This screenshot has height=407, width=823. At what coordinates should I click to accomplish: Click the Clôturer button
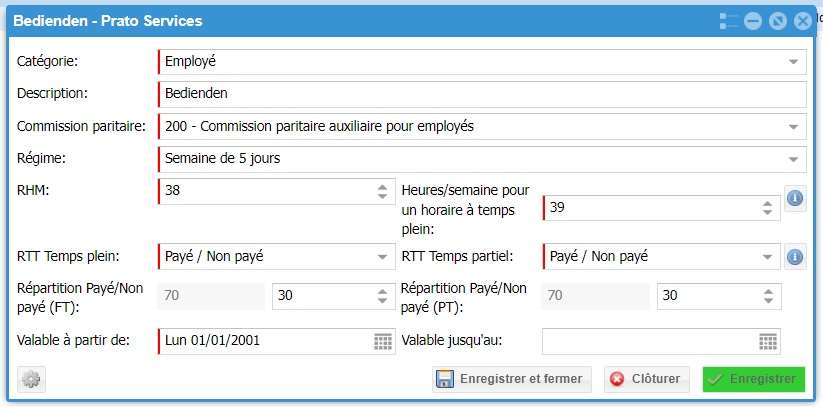tap(647, 379)
